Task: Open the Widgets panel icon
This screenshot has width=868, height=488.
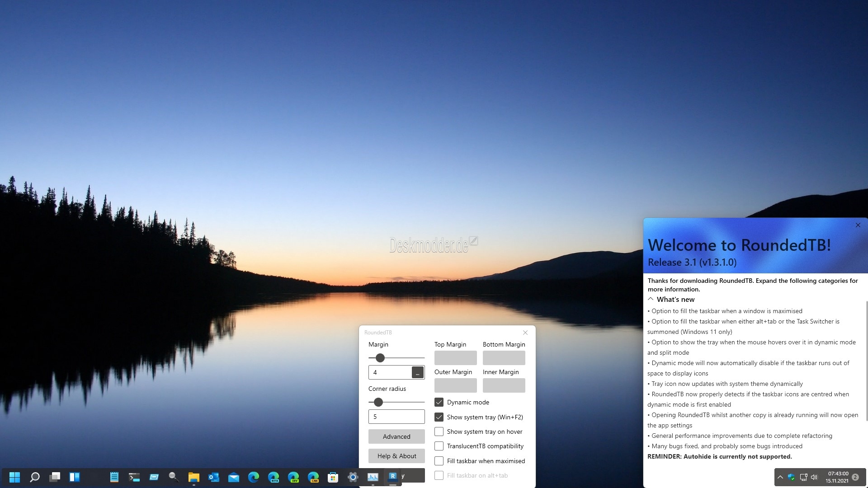Action: pos(75,477)
